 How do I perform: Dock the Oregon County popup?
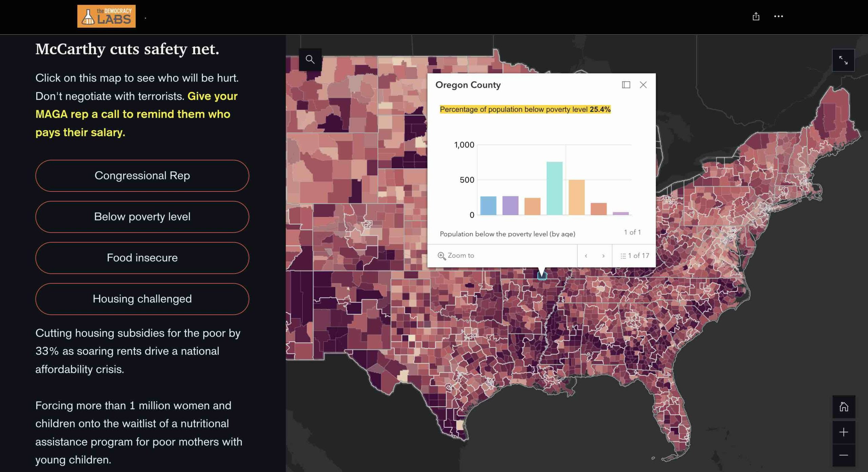(626, 85)
